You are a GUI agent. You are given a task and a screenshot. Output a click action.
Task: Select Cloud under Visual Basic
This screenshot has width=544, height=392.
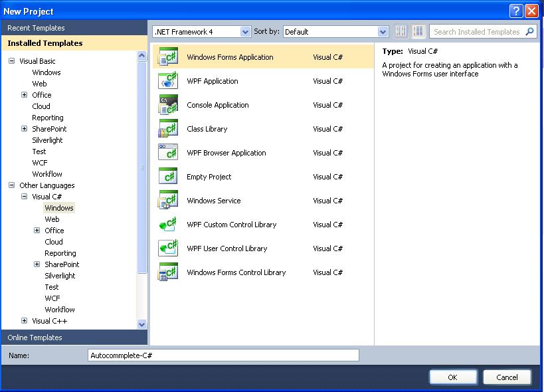[41, 106]
